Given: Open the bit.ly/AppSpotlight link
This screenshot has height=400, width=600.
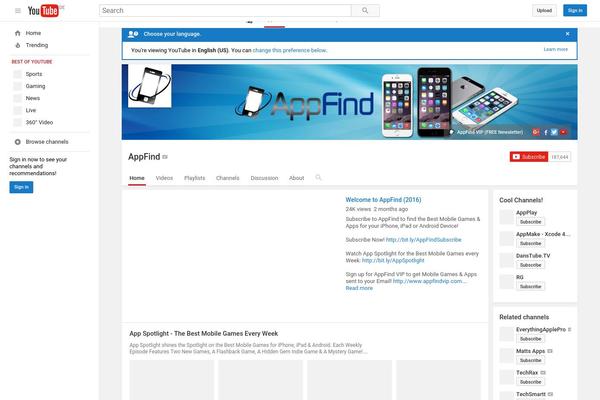Looking at the screenshot, I should (393, 261).
